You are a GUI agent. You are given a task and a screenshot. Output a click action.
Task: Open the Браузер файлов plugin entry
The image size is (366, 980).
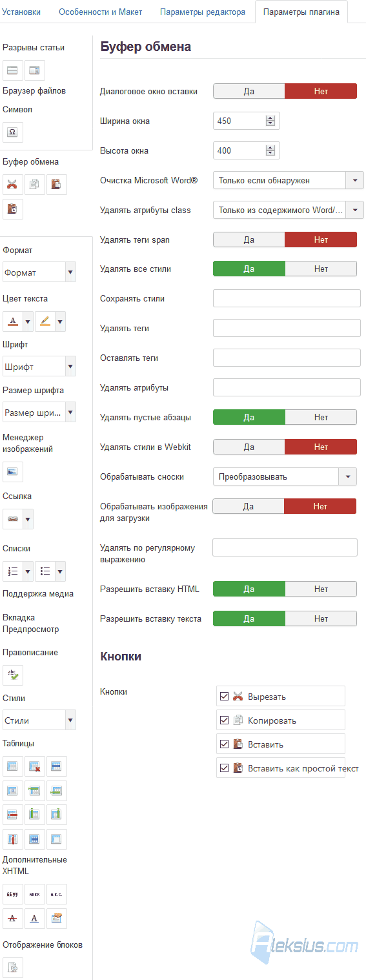tap(34, 91)
